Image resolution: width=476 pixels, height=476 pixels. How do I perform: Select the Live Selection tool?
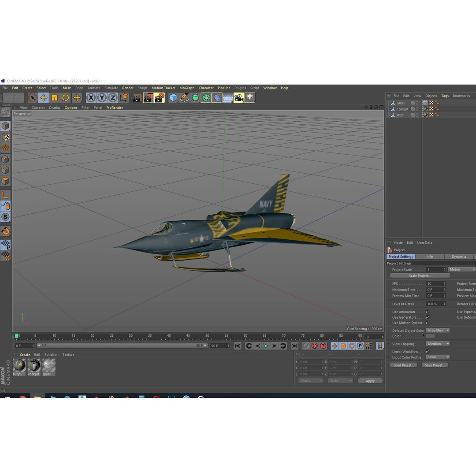pyautogui.click(x=33, y=98)
